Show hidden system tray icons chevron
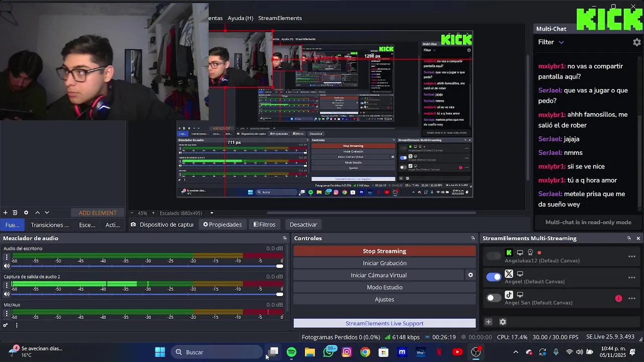 tap(515, 352)
